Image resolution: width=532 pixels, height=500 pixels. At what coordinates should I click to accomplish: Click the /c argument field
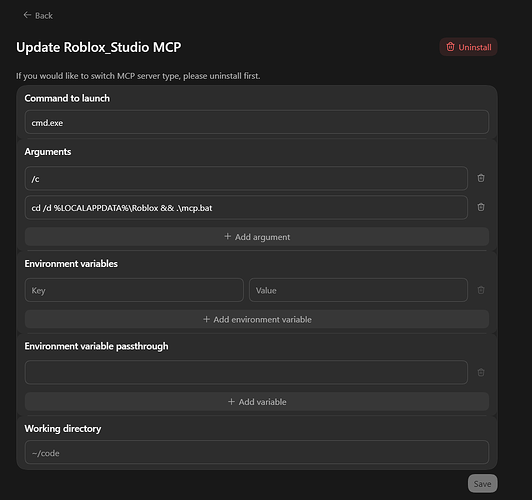(x=246, y=178)
